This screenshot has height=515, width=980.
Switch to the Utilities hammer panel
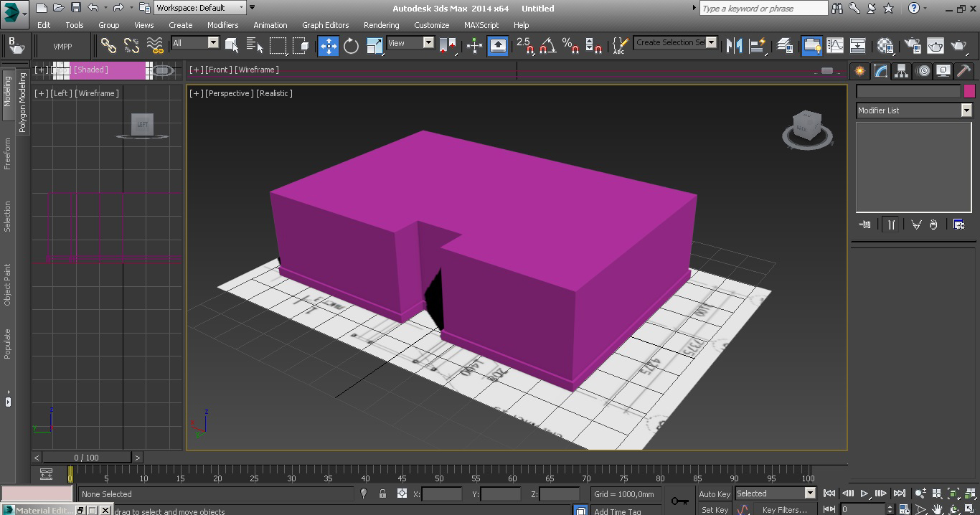(963, 70)
